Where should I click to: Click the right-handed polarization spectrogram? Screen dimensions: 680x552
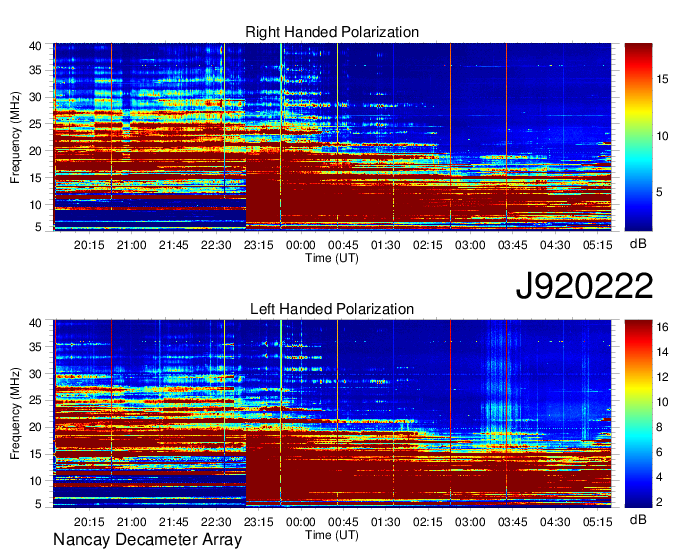pyautogui.click(x=332, y=136)
